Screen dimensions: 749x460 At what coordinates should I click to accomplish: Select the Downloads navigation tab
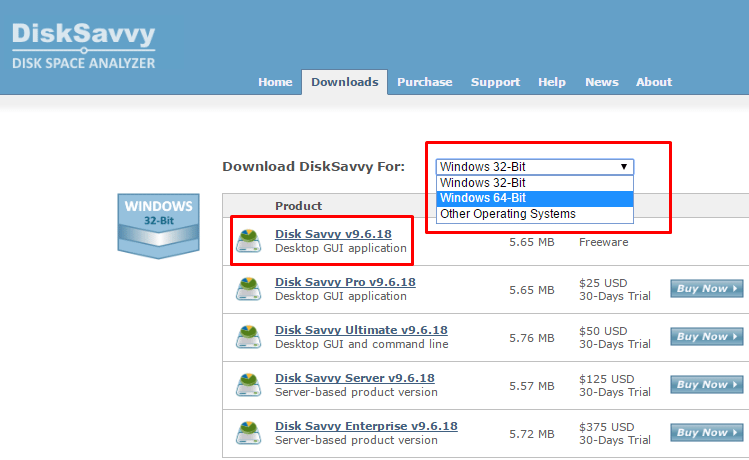[344, 82]
